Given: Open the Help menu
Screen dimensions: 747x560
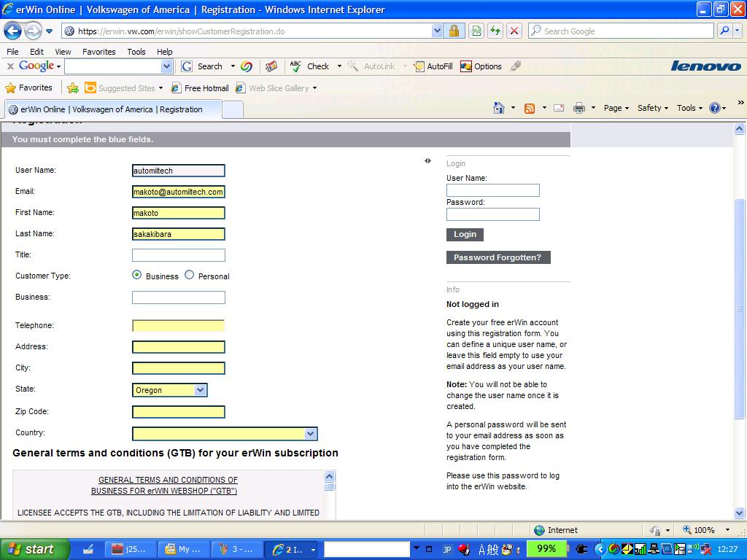Looking at the screenshot, I should (165, 52).
